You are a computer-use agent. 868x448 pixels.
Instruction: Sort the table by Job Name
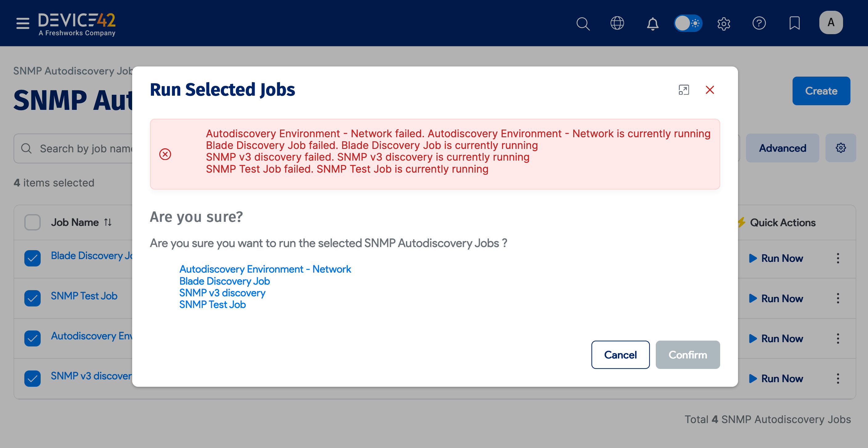tap(108, 222)
